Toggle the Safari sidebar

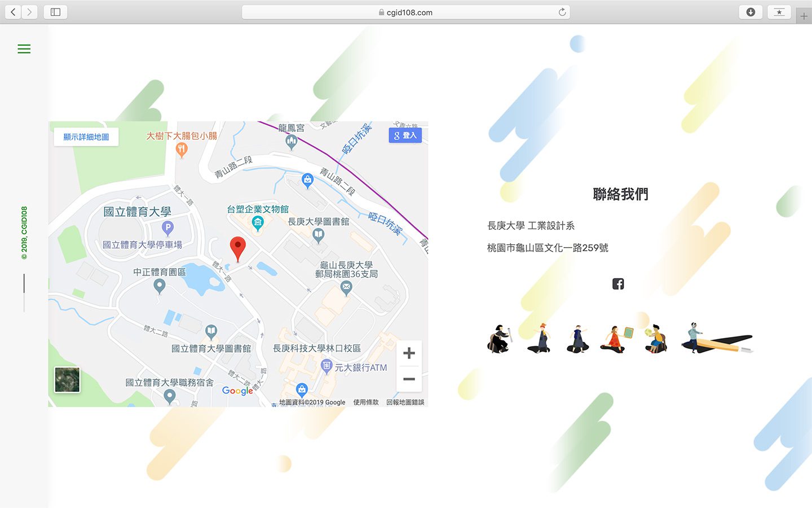click(x=55, y=12)
